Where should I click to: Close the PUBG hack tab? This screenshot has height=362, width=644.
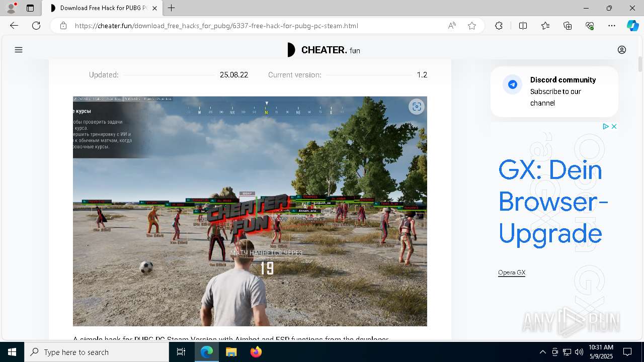pos(154,8)
